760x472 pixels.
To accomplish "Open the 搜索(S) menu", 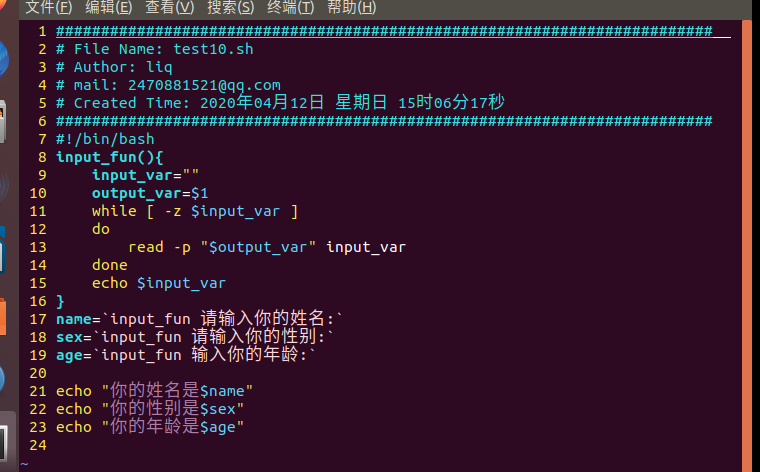I will point(231,8).
